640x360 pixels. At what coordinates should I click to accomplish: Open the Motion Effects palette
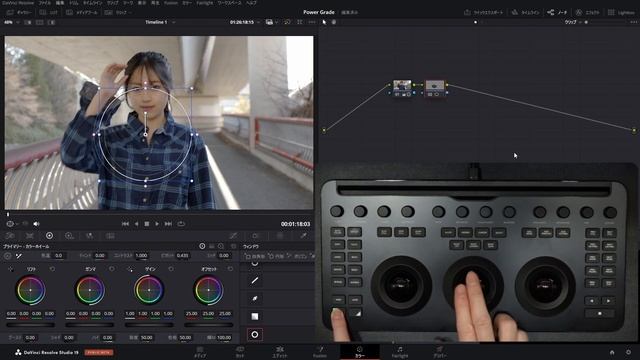tap(110, 236)
